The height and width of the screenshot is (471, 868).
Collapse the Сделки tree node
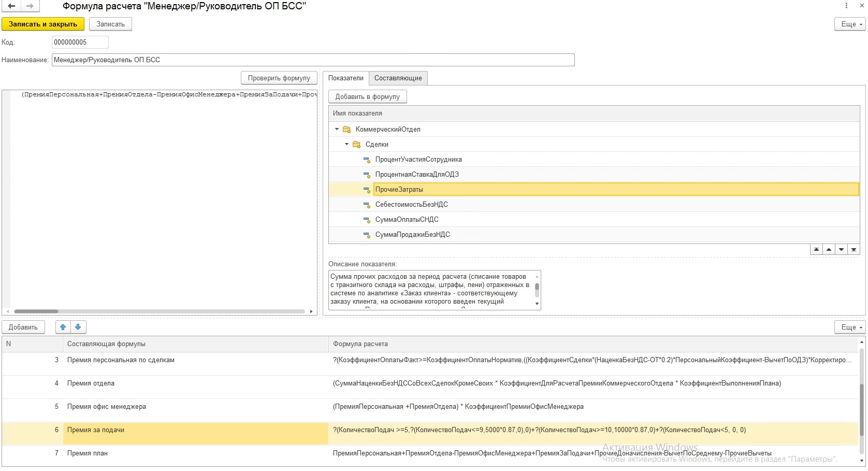(x=346, y=144)
